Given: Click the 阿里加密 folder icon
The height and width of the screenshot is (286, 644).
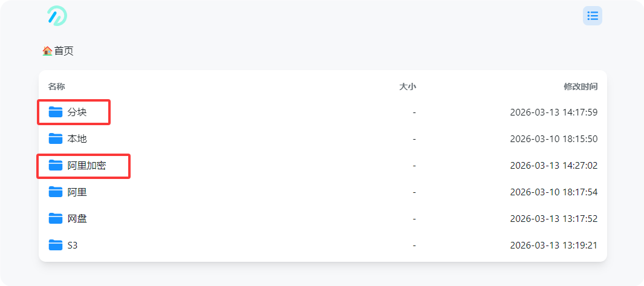Looking at the screenshot, I should 56,165.
